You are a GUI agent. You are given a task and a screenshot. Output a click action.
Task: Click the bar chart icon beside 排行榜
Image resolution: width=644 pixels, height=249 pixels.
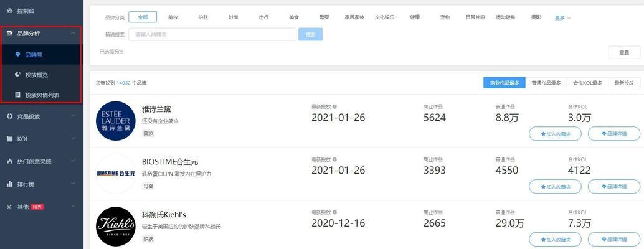10,184
